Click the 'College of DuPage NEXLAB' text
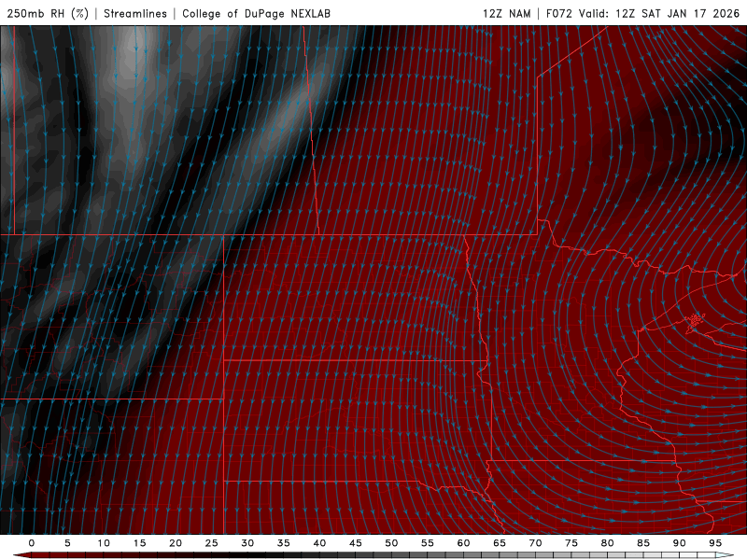Viewport: 747px width, 560px height. click(x=256, y=13)
